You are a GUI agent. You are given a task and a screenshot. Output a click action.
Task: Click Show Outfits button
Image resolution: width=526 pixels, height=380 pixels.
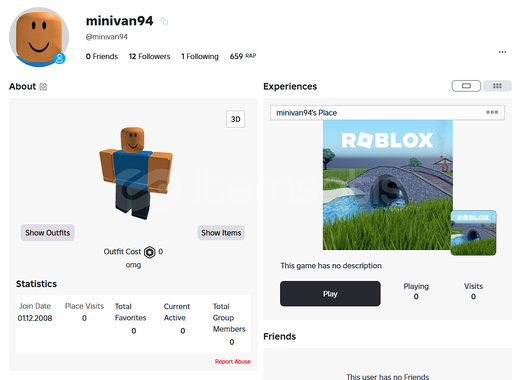coord(48,233)
